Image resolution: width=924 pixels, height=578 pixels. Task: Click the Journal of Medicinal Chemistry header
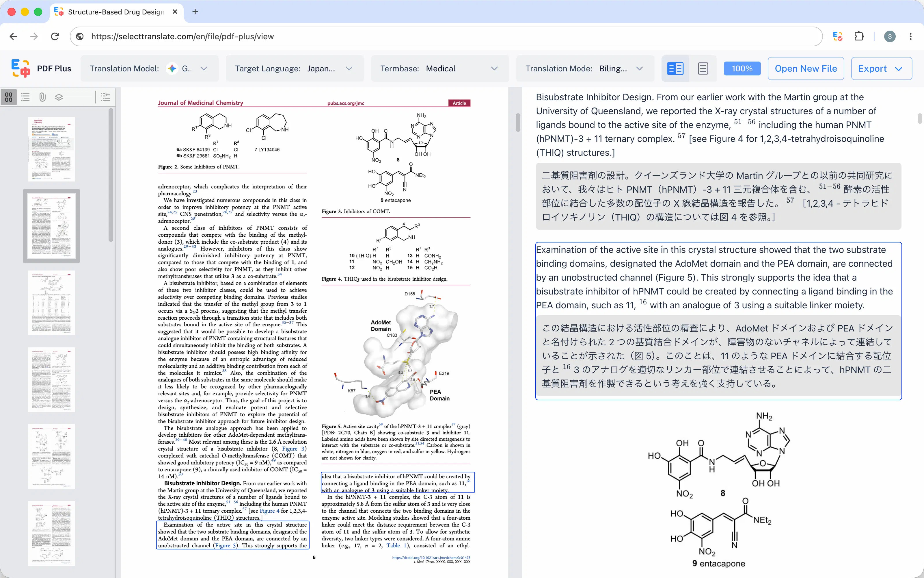click(x=200, y=103)
